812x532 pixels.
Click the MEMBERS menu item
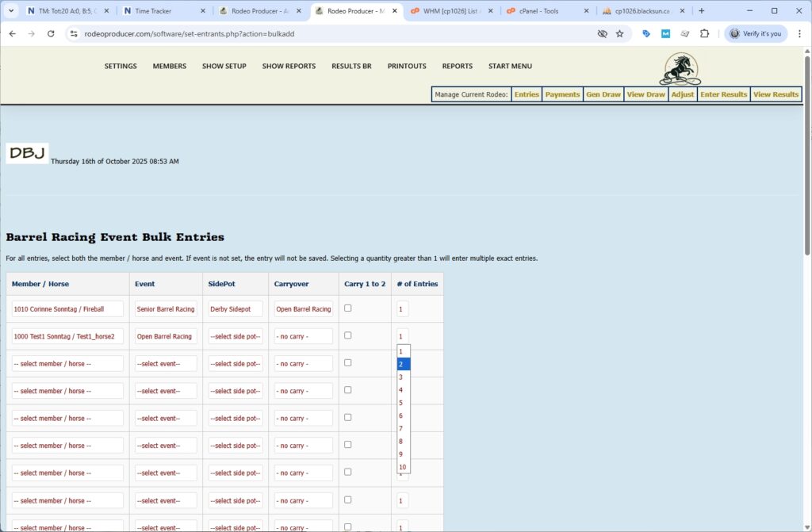169,67
